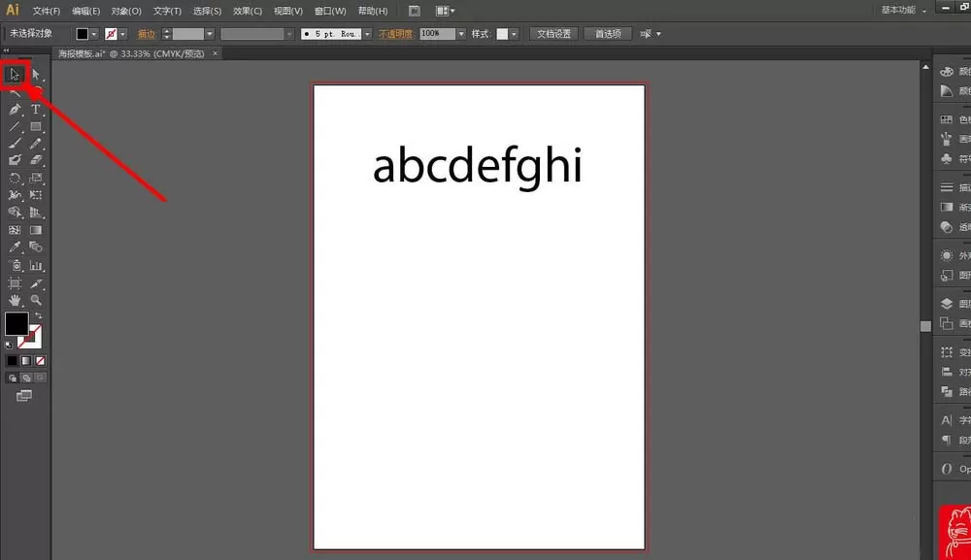Select the Shape Builder tool
The height and width of the screenshot is (560, 971).
point(15,213)
